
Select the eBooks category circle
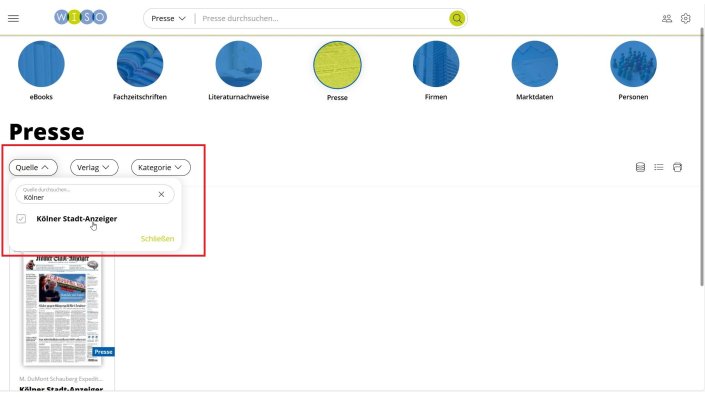pos(41,64)
